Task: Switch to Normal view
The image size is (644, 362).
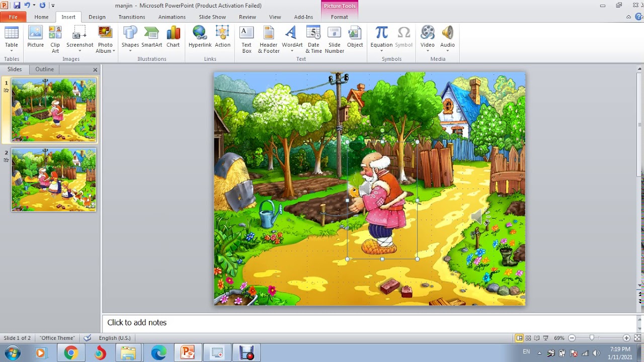Action: (x=520, y=338)
